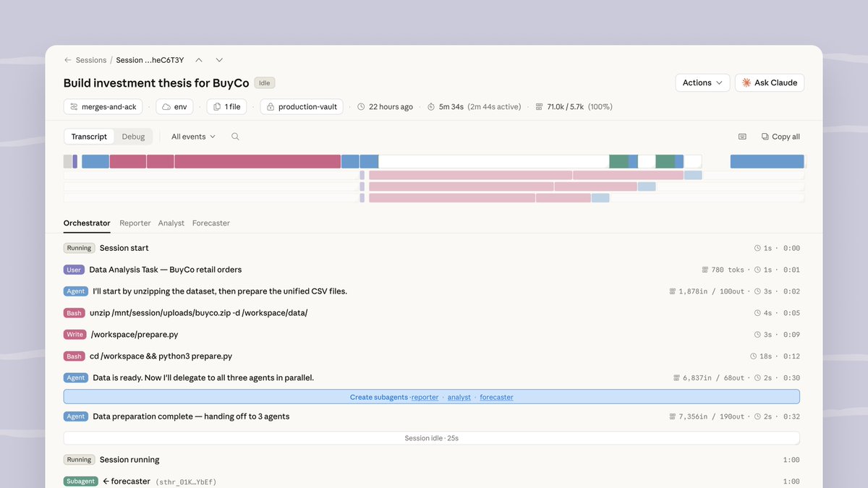Click the Session idle 25s row
The height and width of the screenshot is (488, 868).
[x=431, y=437]
